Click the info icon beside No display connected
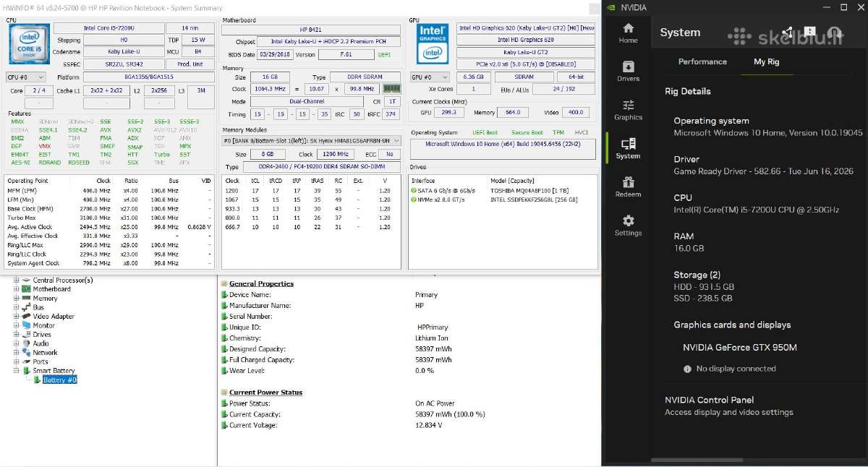Screen dimensions: 868x467 (x=687, y=369)
